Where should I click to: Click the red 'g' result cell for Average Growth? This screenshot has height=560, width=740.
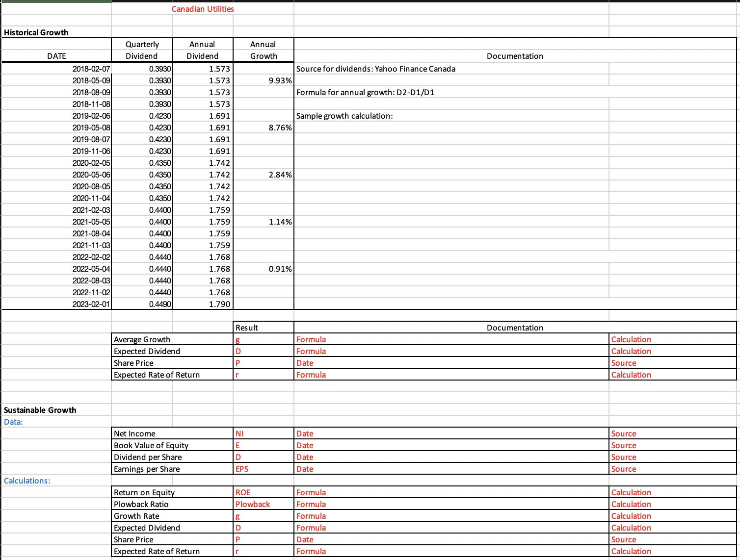click(x=264, y=339)
